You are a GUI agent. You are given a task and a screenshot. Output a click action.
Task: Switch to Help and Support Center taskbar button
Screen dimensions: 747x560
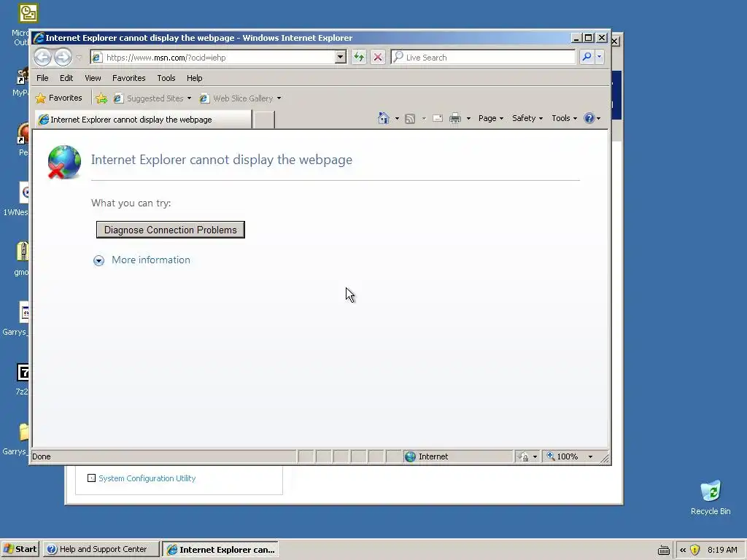point(101,549)
